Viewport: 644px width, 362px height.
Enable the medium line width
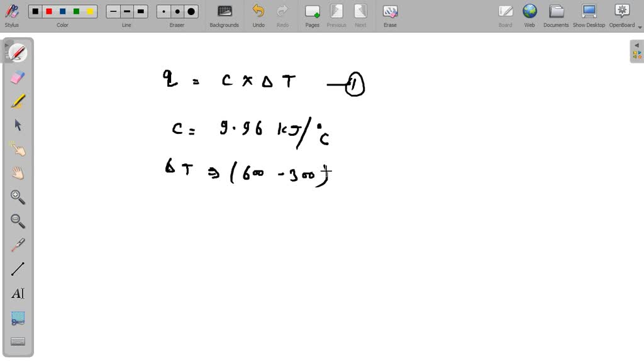point(126,11)
